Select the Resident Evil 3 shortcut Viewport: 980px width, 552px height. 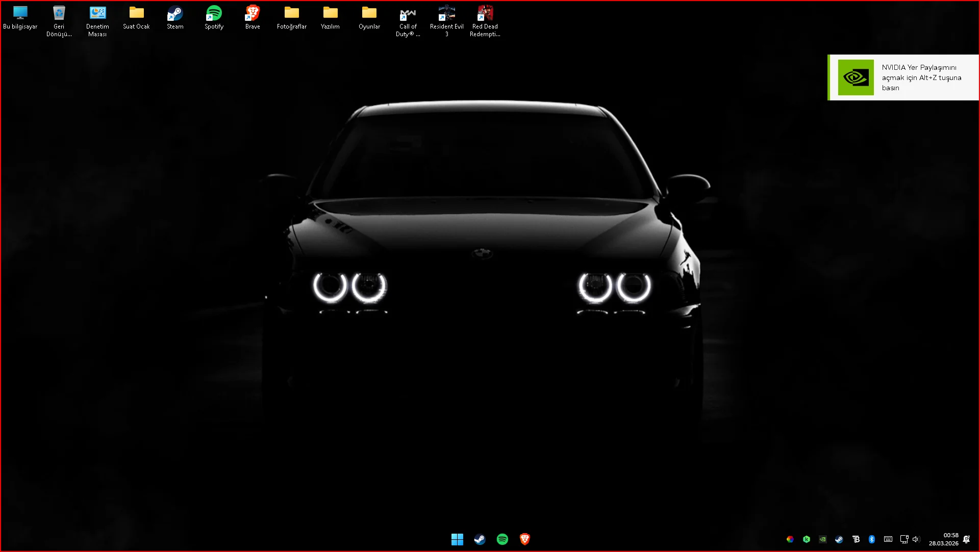446,20
